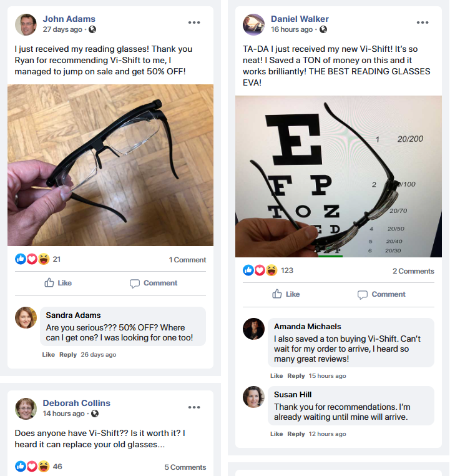Screen dimensions: 450x476
Task: Open John Adams post options menu
Action: click(x=194, y=22)
